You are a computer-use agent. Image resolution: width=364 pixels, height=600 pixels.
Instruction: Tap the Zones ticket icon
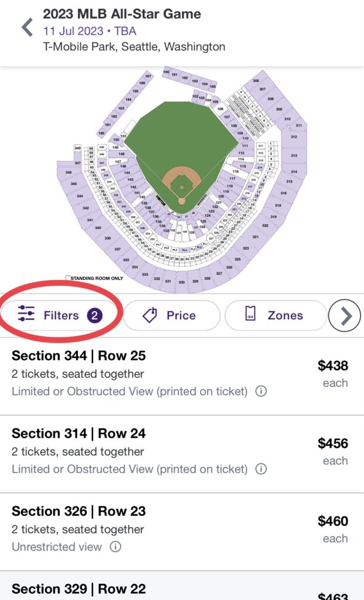tap(250, 315)
